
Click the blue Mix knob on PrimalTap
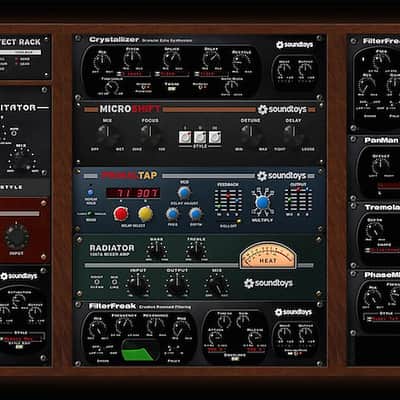pyautogui.click(x=184, y=192)
